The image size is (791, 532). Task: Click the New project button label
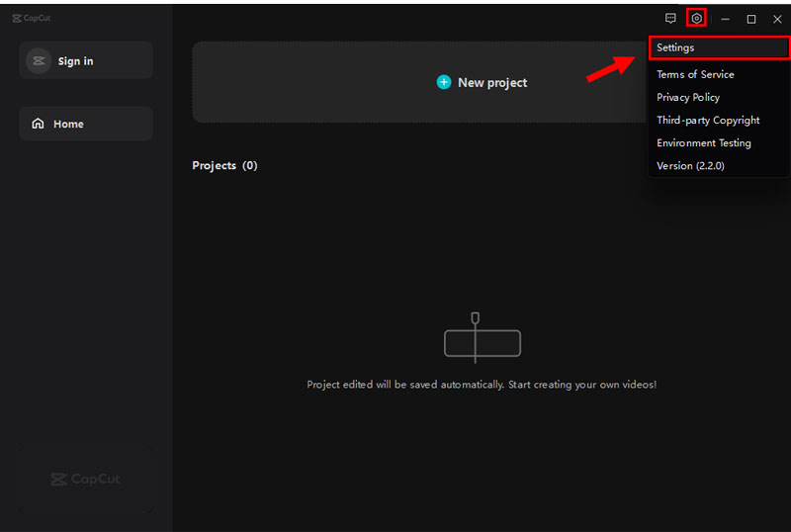click(492, 83)
